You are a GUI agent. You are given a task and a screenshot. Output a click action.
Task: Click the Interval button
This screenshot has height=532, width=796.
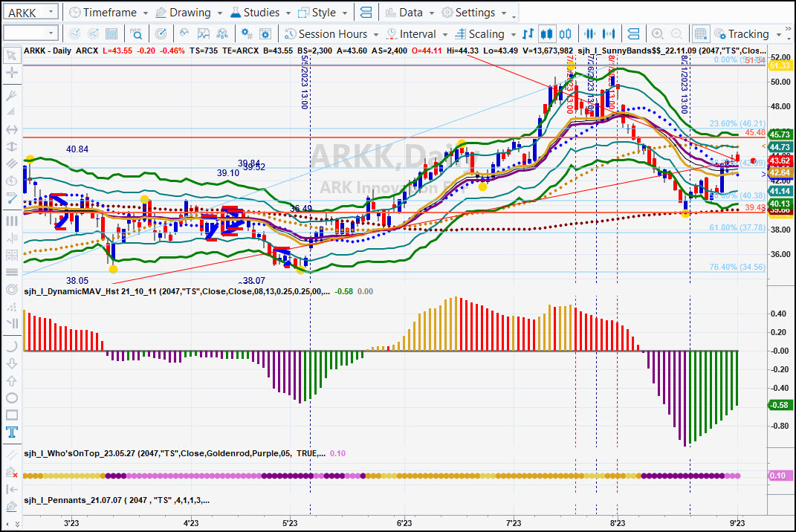pos(411,34)
